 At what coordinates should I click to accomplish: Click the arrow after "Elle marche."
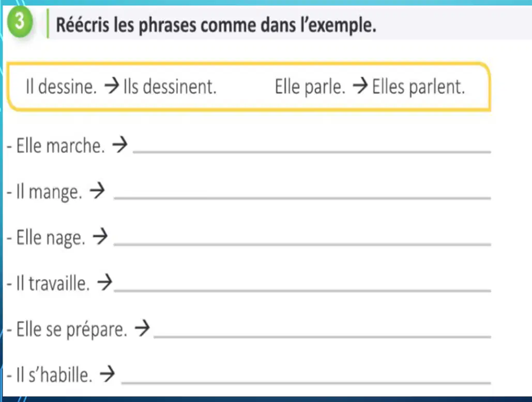pyautogui.click(x=120, y=145)
